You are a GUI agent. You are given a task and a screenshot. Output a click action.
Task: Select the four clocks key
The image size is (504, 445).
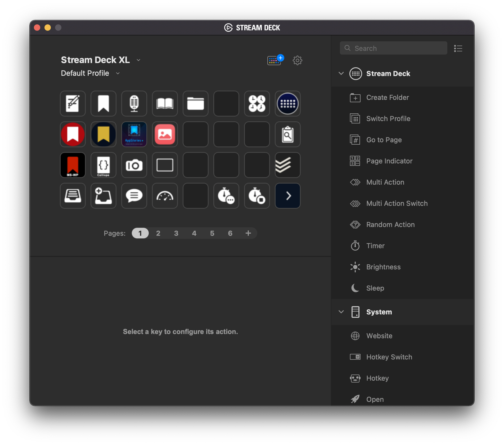[257, 104]
